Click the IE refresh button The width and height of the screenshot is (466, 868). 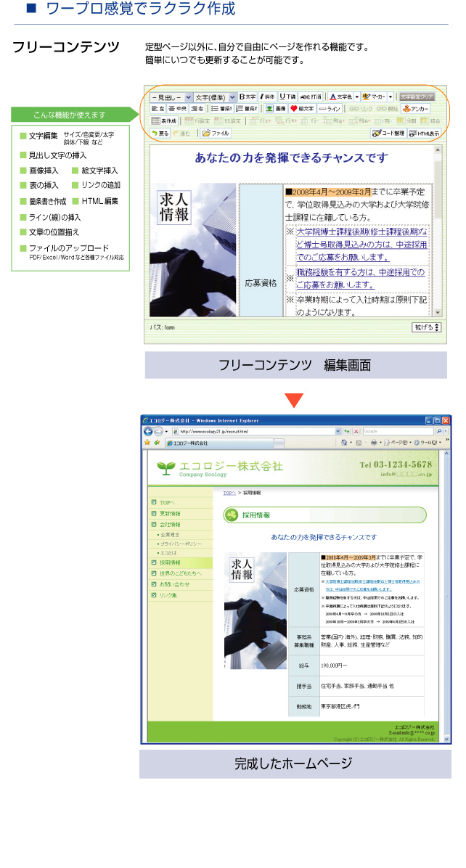[346, 431]
